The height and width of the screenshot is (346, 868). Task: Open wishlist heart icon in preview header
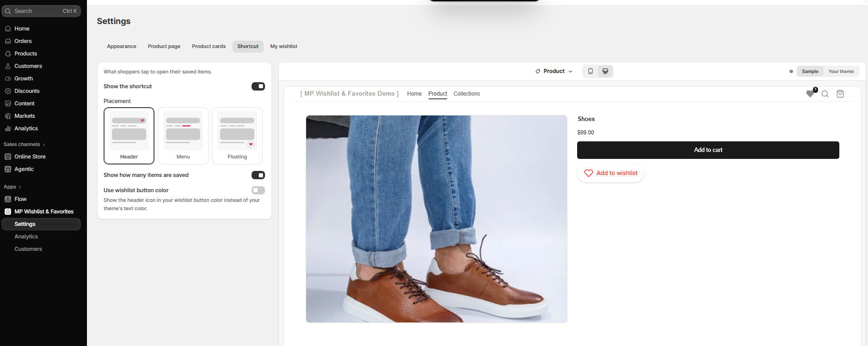(x=810, y=93)
